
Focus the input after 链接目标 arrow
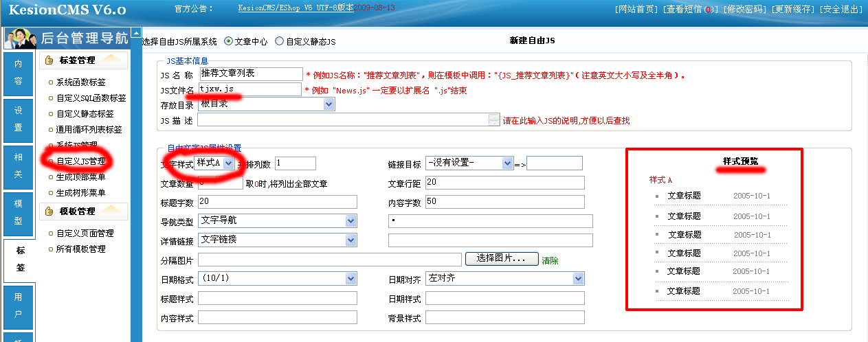point(555,163)
